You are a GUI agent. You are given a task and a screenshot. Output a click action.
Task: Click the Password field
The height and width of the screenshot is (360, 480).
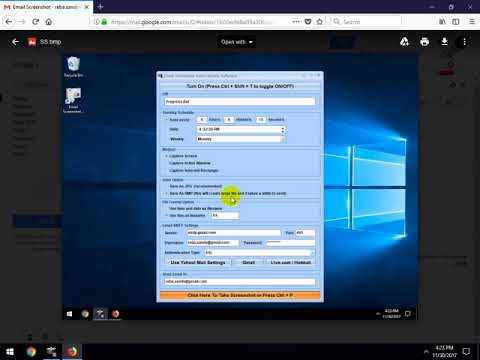click(x=291, y=243)
